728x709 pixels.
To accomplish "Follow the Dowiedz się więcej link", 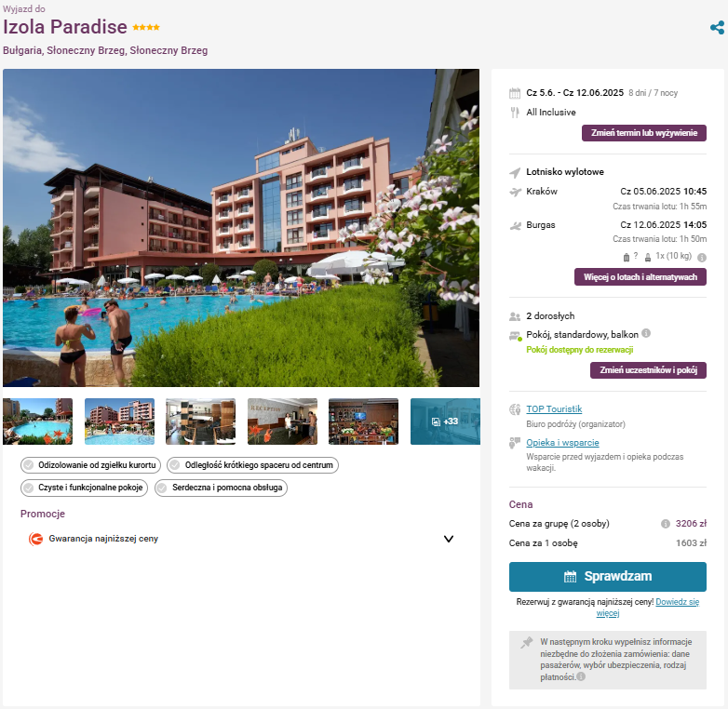I will 647,608.
